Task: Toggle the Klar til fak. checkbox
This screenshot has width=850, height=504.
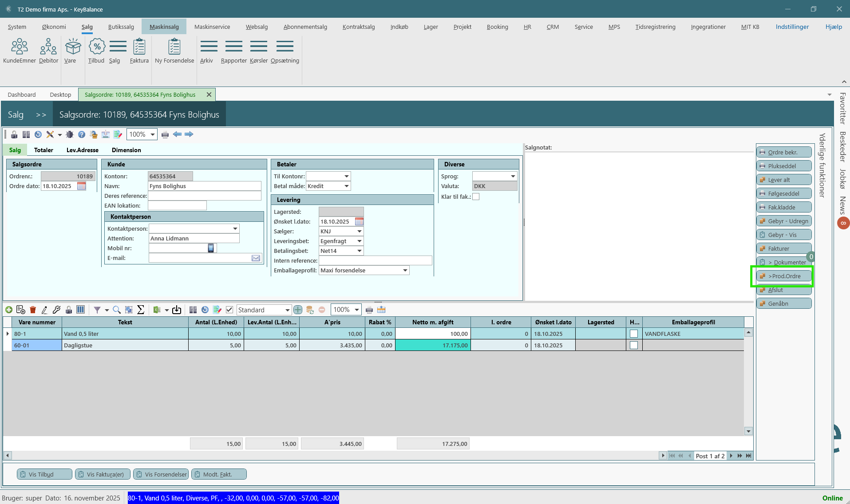Action: (476, 197)
